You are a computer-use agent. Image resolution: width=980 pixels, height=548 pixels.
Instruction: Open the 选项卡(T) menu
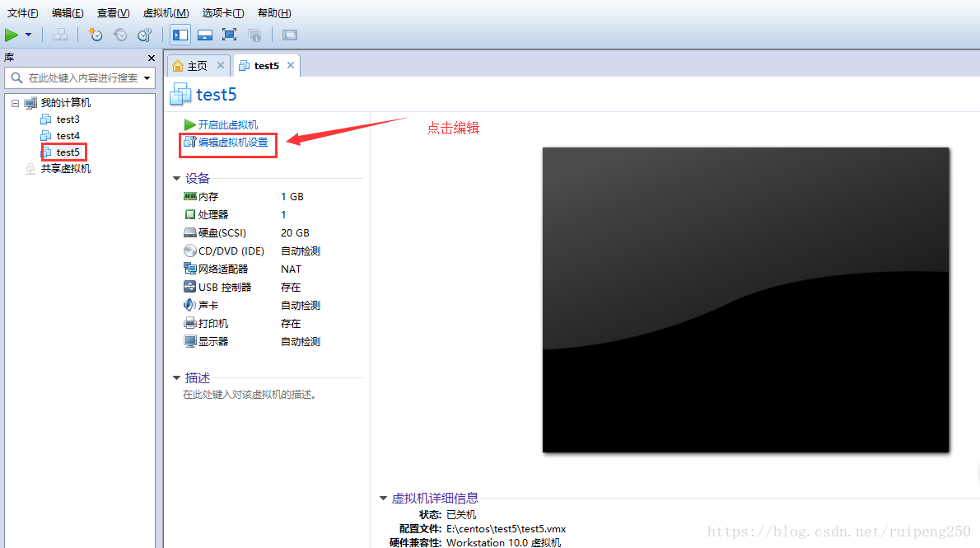click(x=223, y=13)
